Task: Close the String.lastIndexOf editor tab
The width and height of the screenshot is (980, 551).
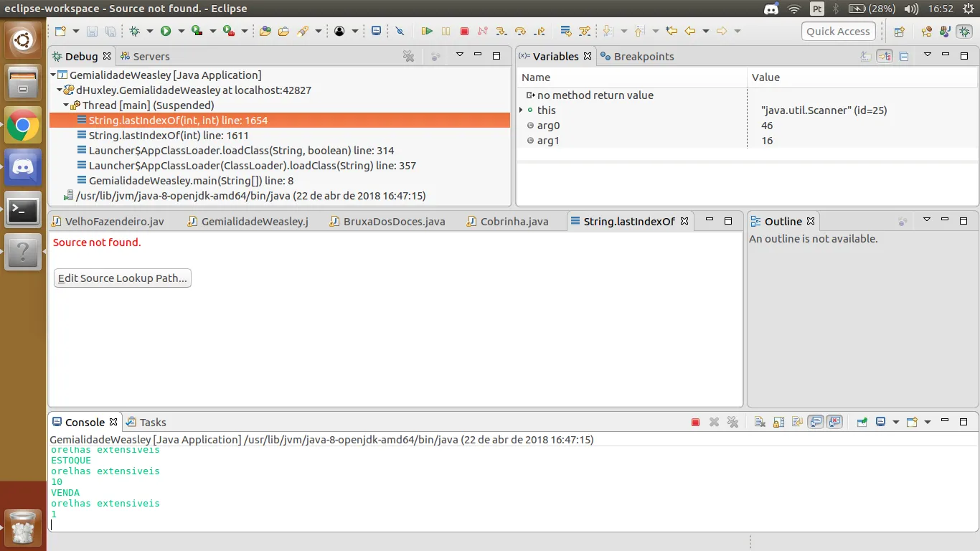Action: click(x=684, y=221)
